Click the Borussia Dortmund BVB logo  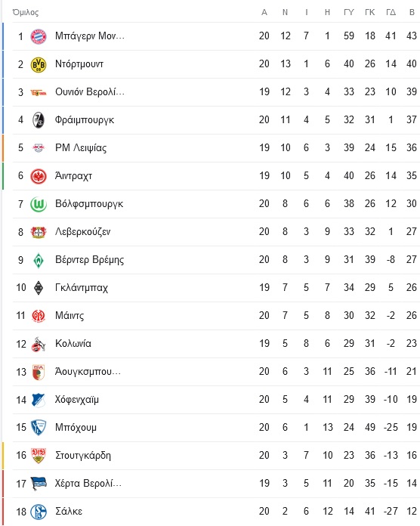tap(39, 64)
